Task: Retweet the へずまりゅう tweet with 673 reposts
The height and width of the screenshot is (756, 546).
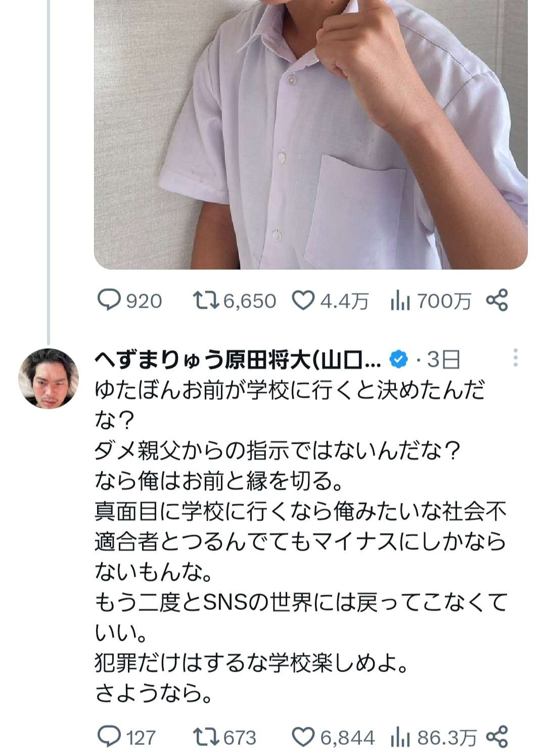Action: point(206,737)
